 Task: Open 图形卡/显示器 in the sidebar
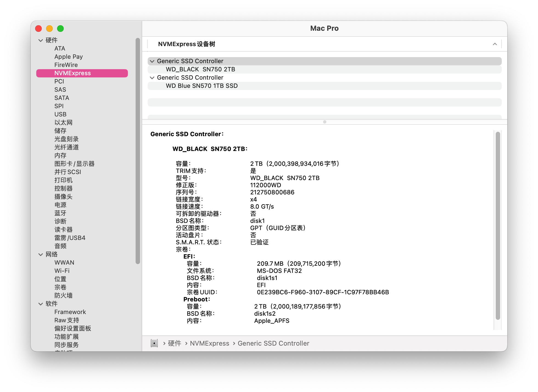(74, 164)
